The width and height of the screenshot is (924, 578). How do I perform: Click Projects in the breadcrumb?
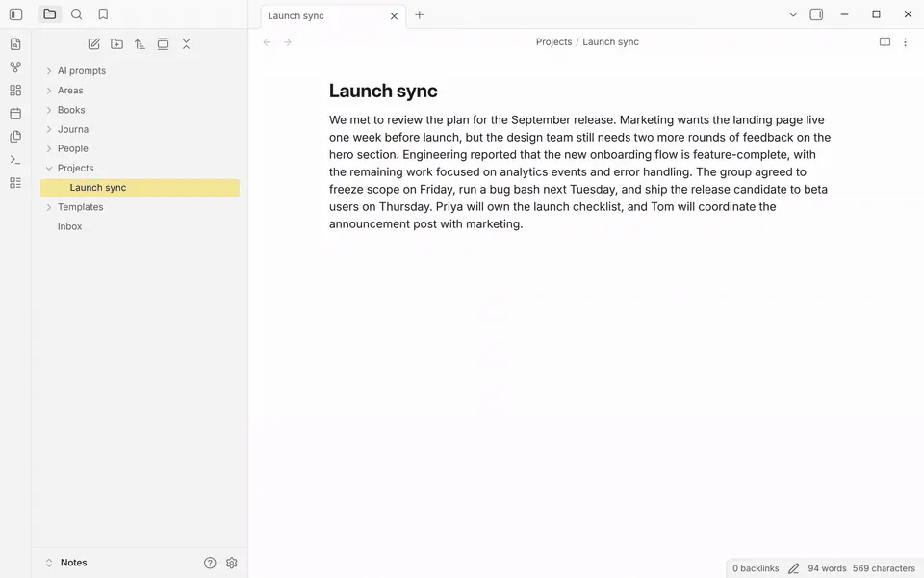click(x=554, y=41)
